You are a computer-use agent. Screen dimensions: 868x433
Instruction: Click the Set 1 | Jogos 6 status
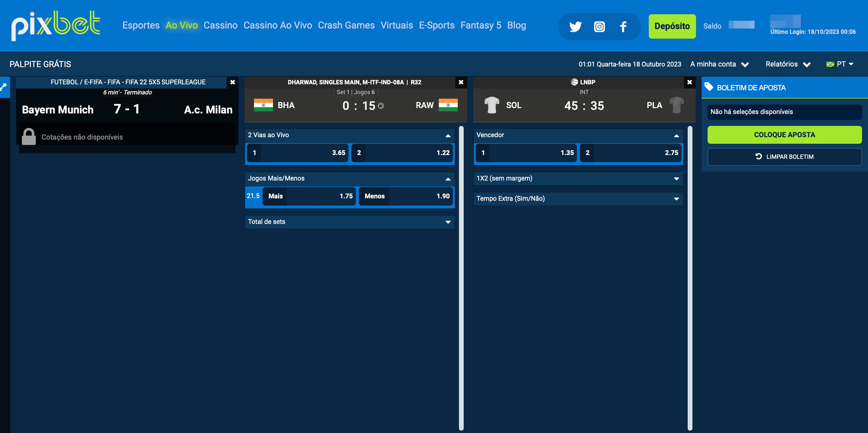[x=356, y=92]
